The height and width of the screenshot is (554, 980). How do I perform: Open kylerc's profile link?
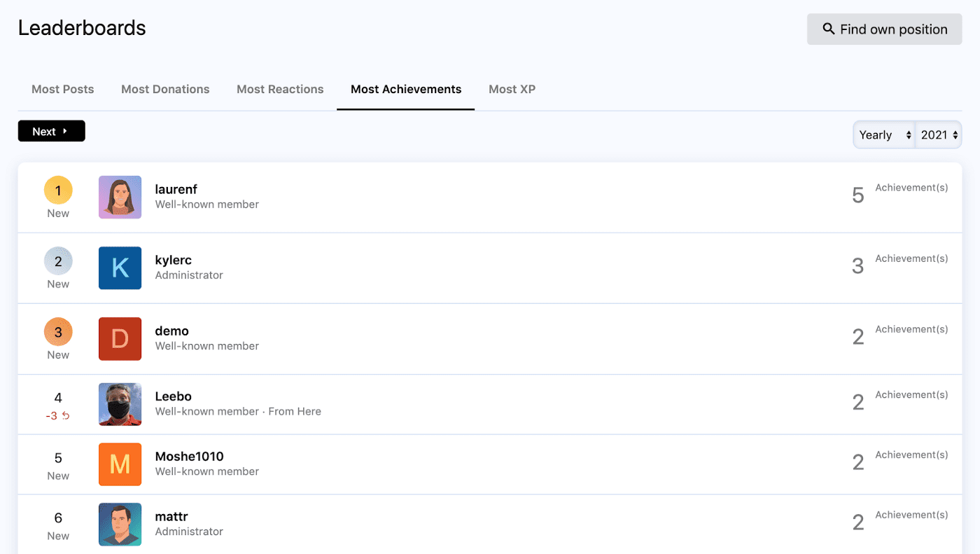point(174,260)
